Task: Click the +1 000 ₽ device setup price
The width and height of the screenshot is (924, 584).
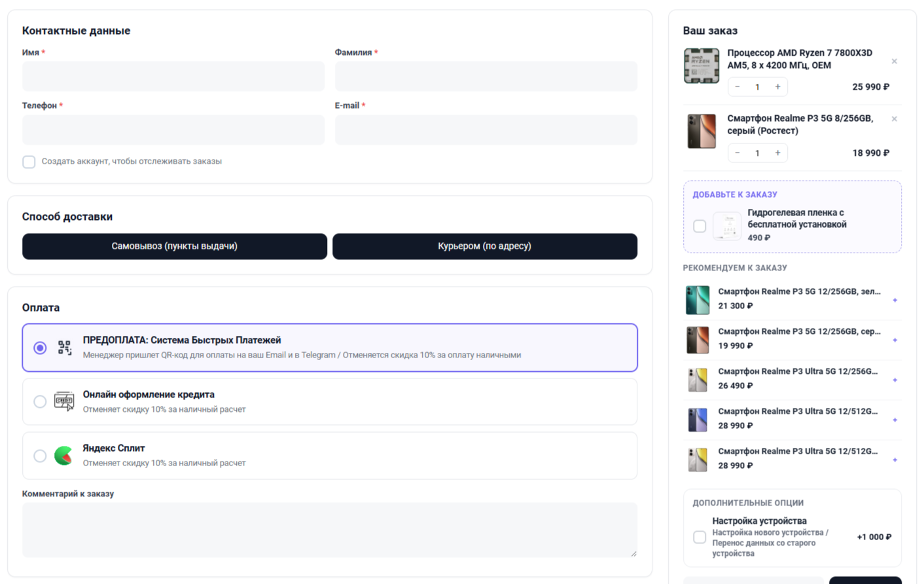Action: [x=874, y=537]
